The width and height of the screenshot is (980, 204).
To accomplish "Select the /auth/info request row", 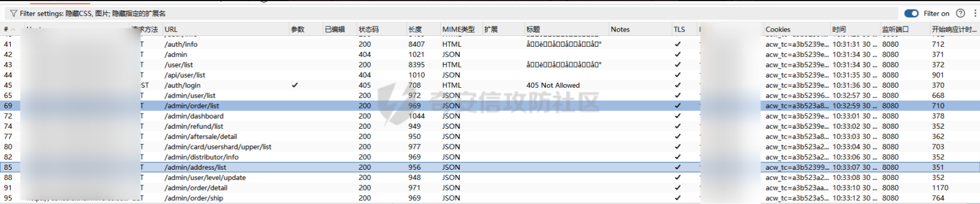I will [490, 44].
